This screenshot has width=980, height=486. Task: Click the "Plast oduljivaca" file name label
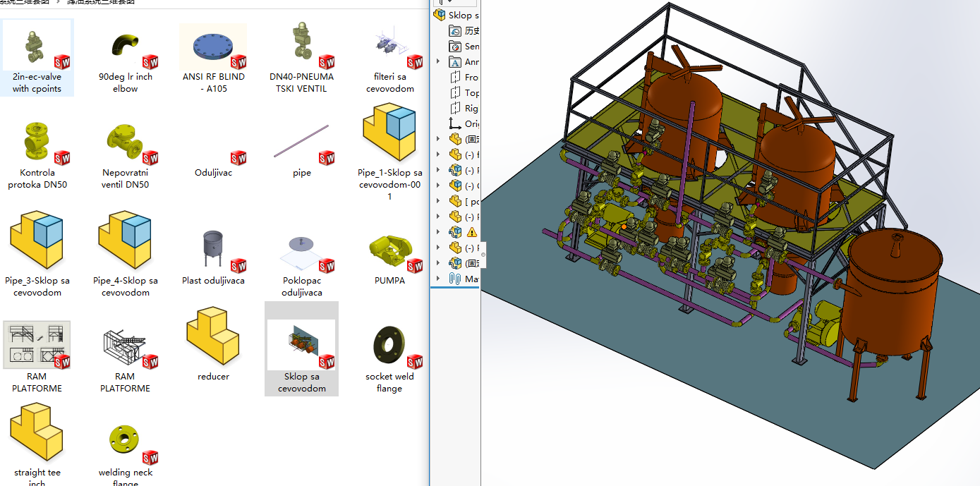213,280
